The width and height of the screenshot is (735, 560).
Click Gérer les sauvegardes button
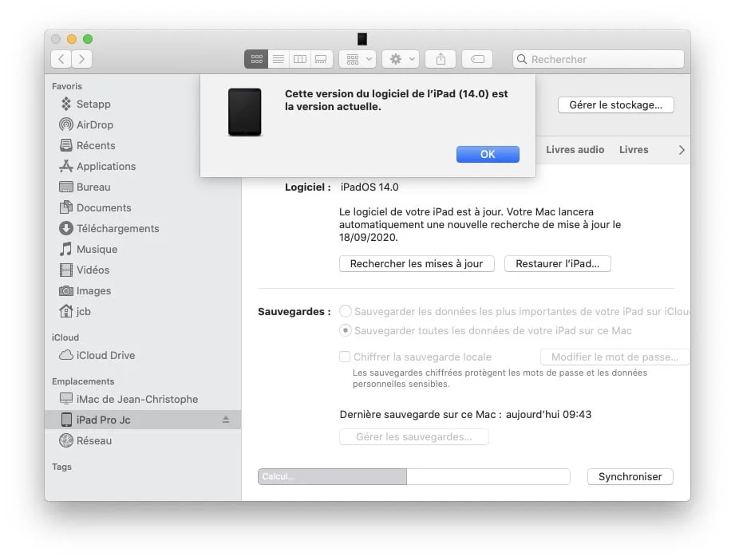point(414,437)
